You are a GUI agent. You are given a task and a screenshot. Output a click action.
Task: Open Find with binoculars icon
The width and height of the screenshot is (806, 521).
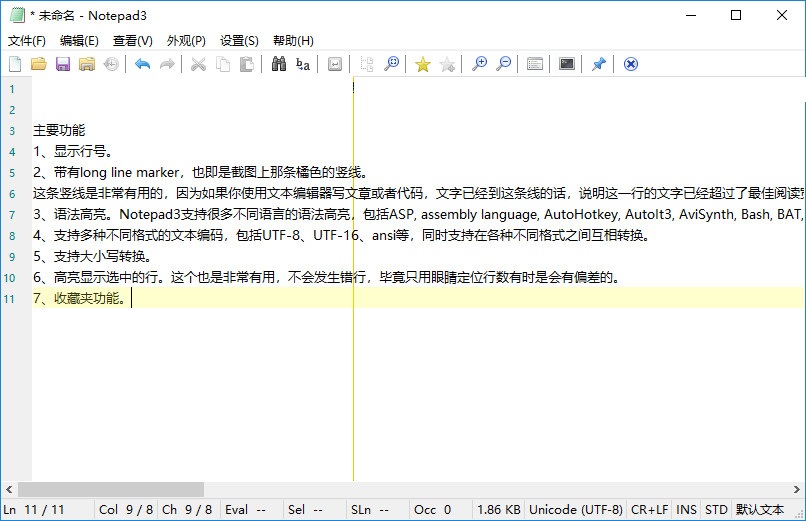[279, 64]
